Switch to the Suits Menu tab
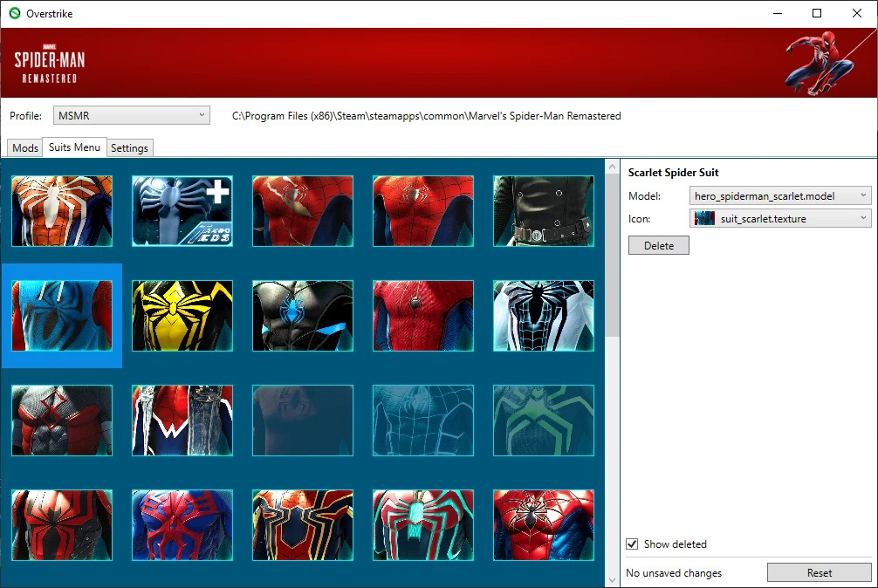Image resolution: width=878 pixels, height=588 pixels. pos(74,147)
